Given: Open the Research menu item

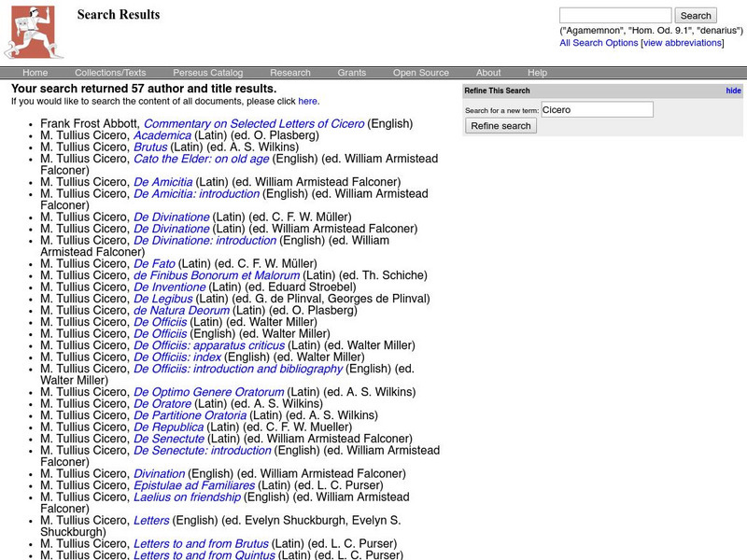Looking at the screenshot, I should (290, 73).
